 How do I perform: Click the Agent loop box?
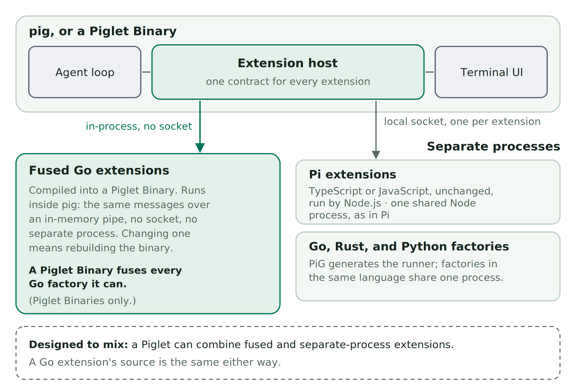tap(85, 72)
